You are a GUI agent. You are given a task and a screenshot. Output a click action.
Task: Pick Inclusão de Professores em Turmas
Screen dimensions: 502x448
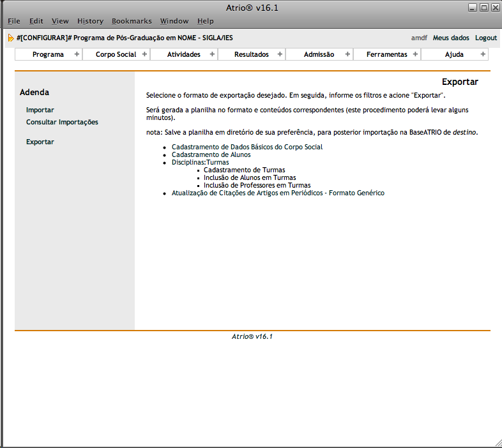point(257,185)
